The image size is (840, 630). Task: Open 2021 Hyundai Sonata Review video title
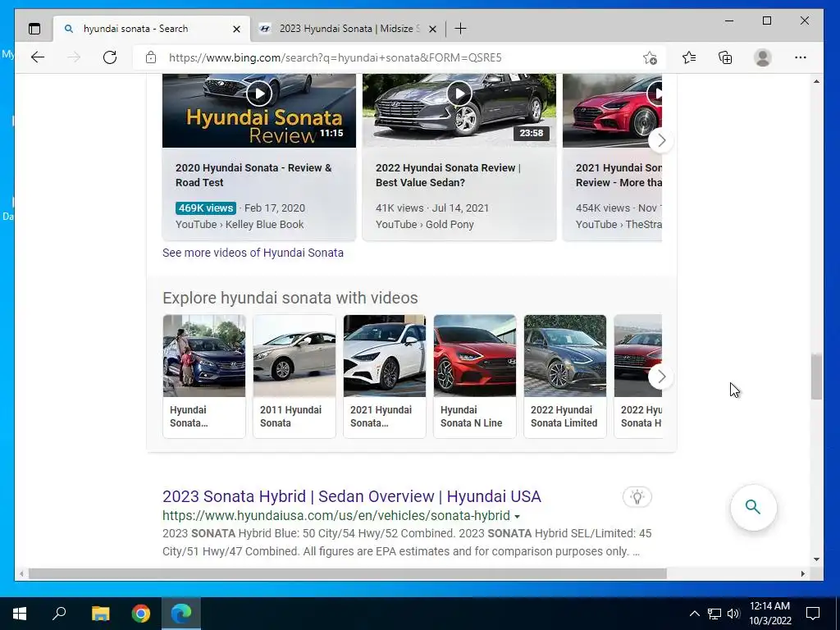tap(619, 176)
